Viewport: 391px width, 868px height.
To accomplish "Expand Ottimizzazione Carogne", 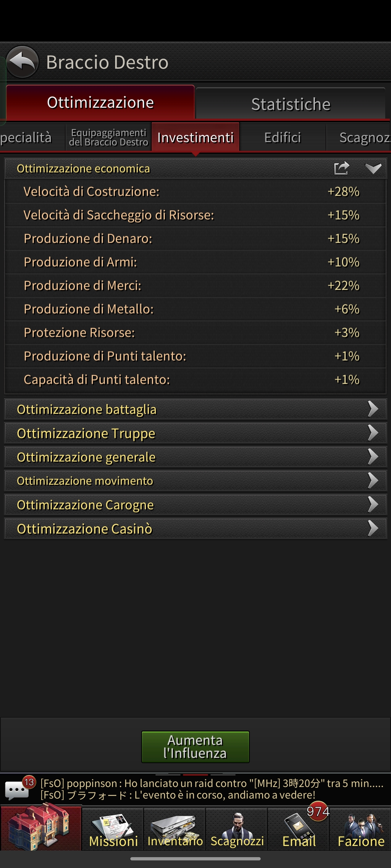I will [x=195, y=505].
